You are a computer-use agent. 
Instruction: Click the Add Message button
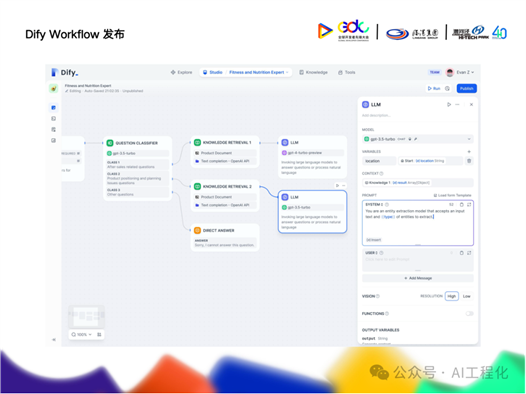[x=418, y=278]
